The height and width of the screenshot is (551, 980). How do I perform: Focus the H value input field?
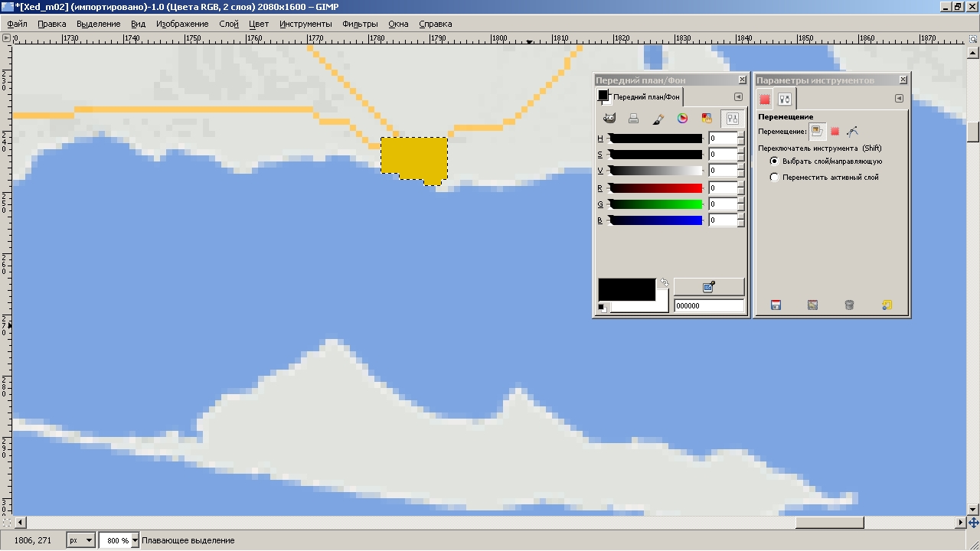[x=722, y=139]
